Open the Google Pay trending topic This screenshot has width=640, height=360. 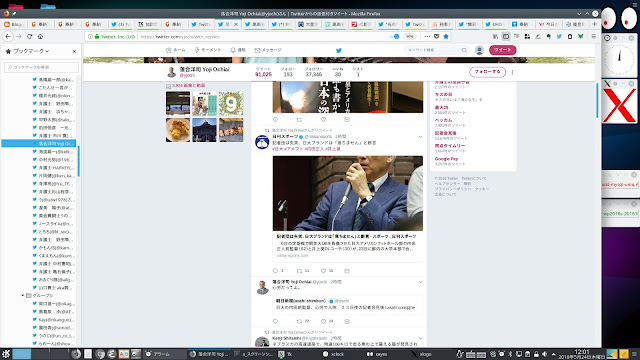click(x=446, y=159)
